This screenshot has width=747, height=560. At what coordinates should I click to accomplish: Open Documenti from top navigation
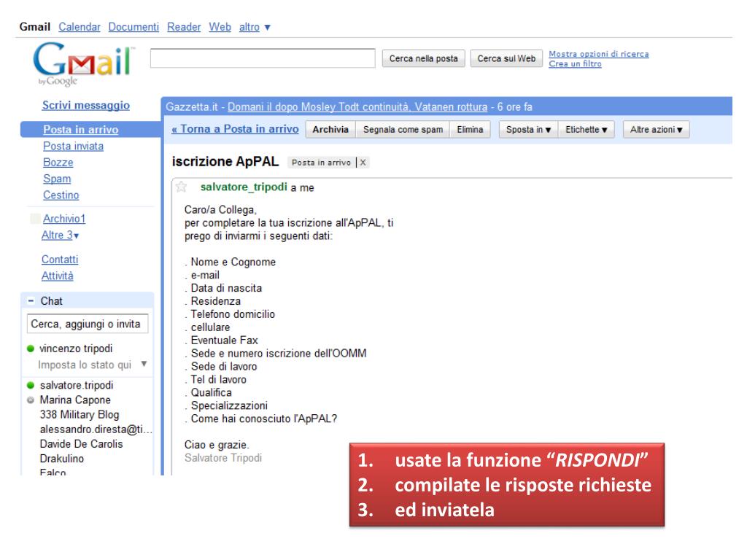point(133,27)
